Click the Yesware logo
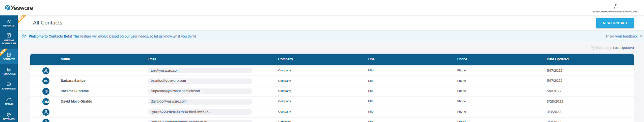This screenshot has width=644, height=122. tap(19, 8)
